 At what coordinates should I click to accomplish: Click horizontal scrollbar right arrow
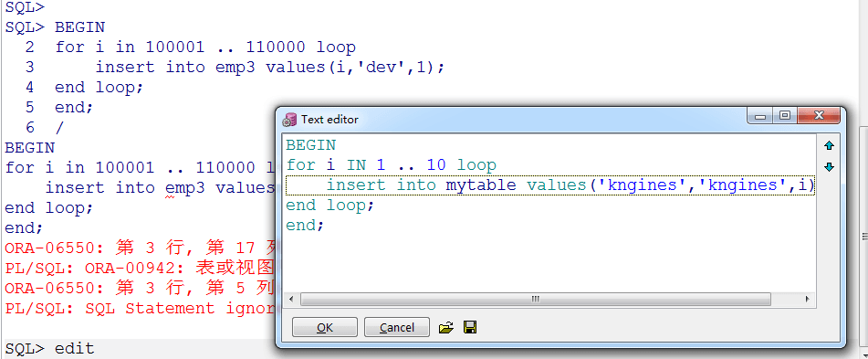[808, 300]
